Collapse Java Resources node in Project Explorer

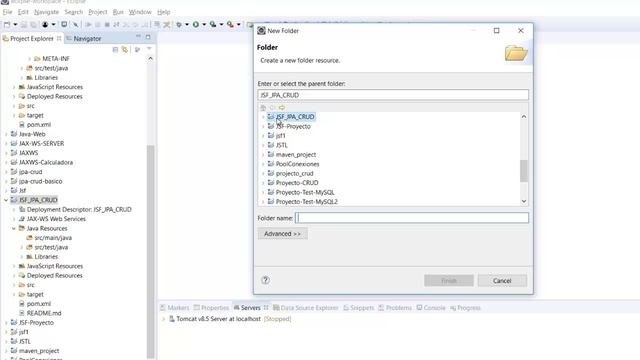pyautogui.click(x=14, y=229)
